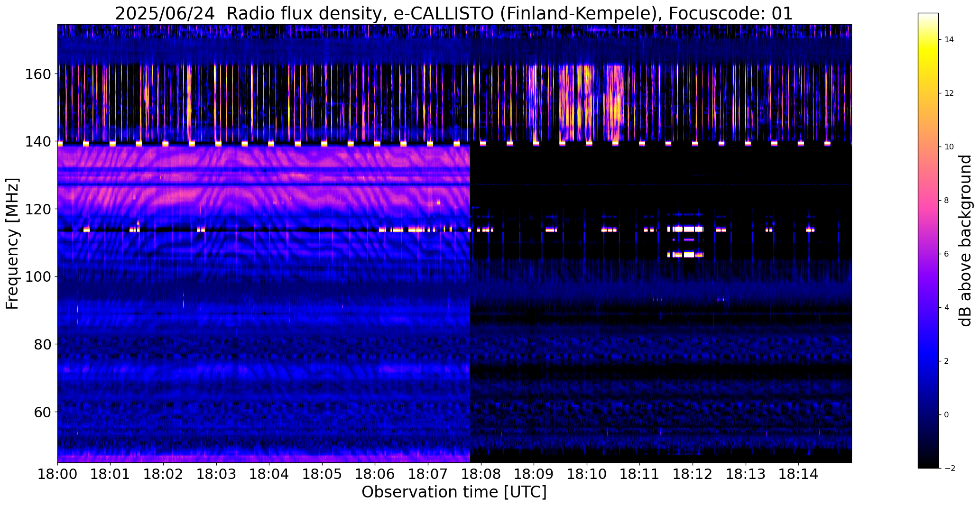
Task: Click the colorbar tick label 8
Action: pyautogui.click(x=947, y=201)
